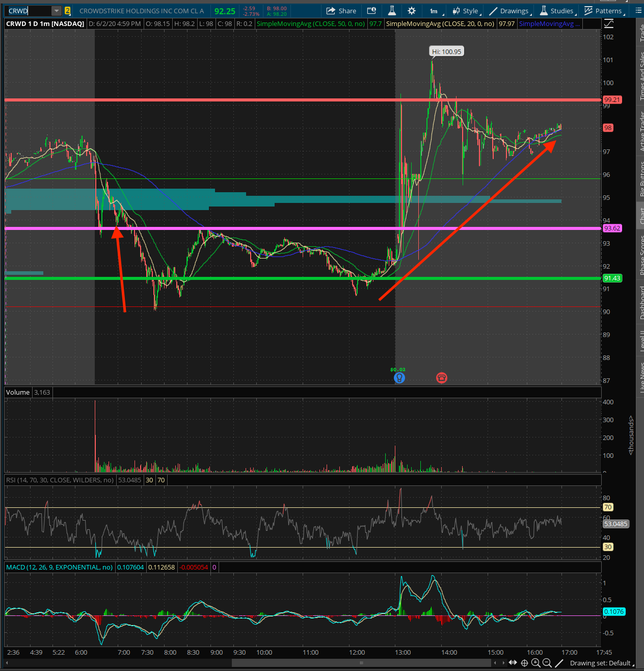Click SimpleMovingAvg (CLOSE, 50, 0, no) label
Viewport: 644px width, 671px height.
pyautogui.click(x=311, y=23)
